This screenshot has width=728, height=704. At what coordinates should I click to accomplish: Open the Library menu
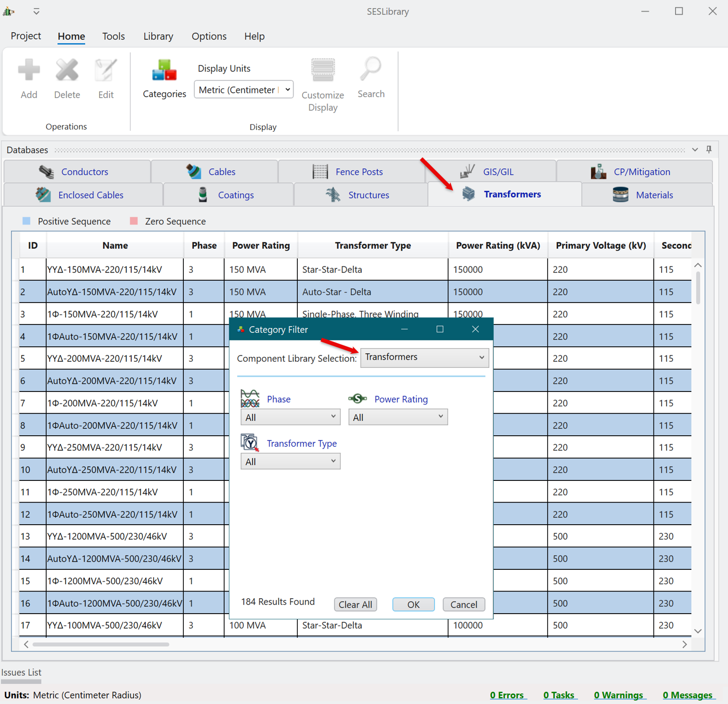pyautogui.click(x=158, y=36)
